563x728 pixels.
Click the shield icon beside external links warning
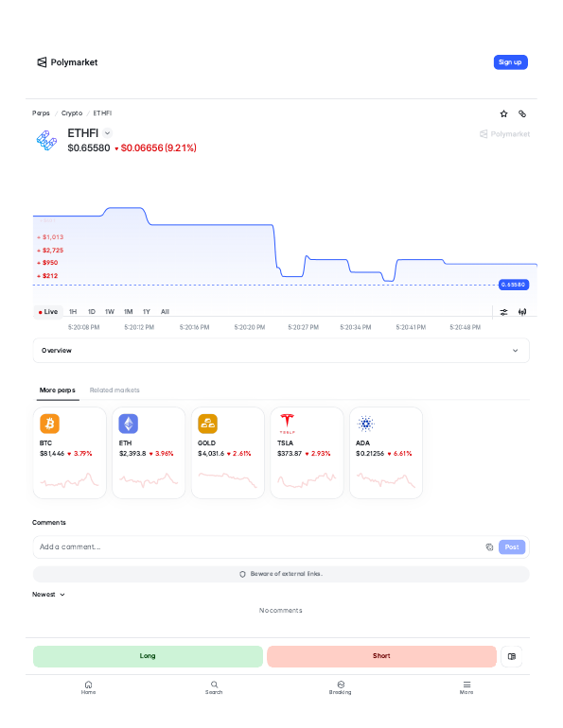[x=242, y=574]
